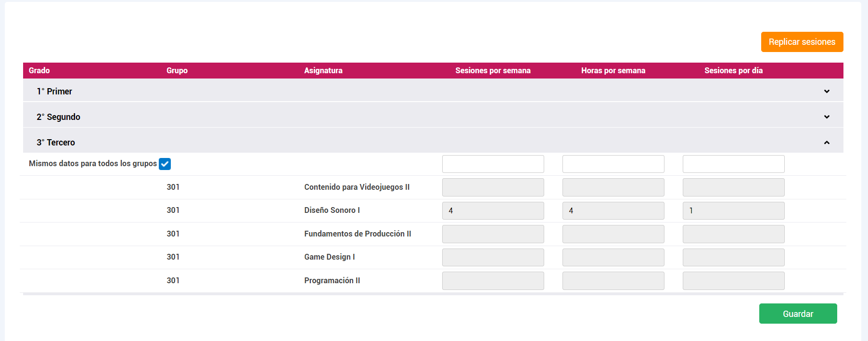Viewport: 868px width, 341px height.
Task: Click top Horas por semana input field
Action: pos(613,164)
